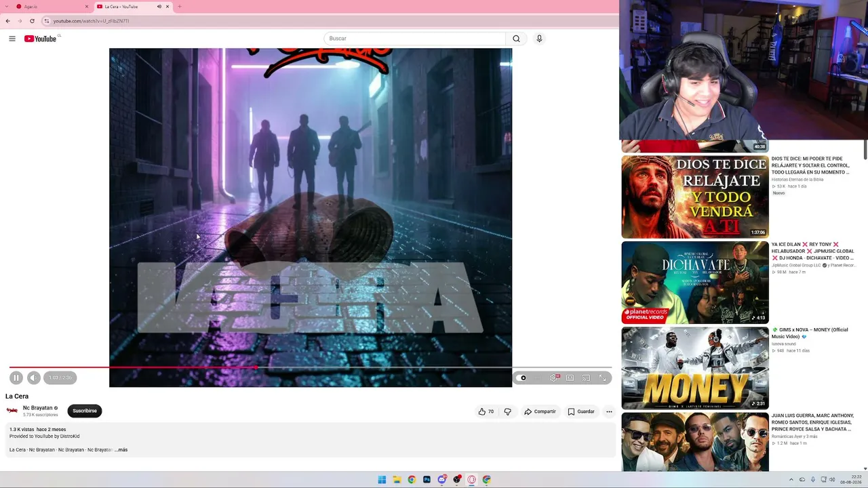Share the video with Compartir
The image size is (868, 488).
(540, 411)
